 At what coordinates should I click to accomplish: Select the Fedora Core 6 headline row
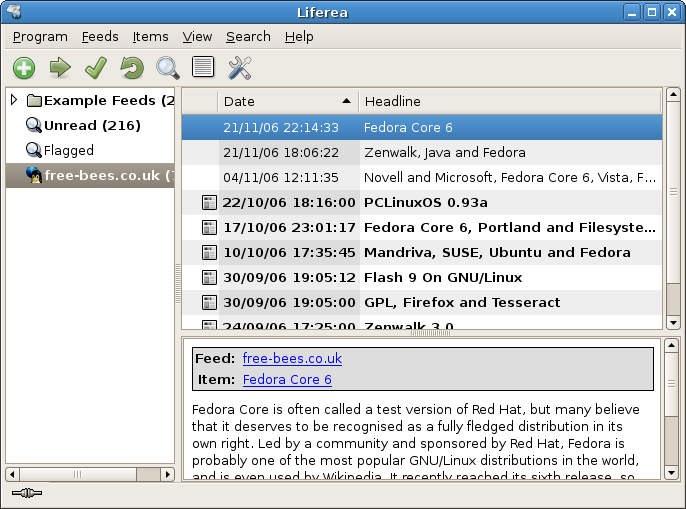(422, 127)
